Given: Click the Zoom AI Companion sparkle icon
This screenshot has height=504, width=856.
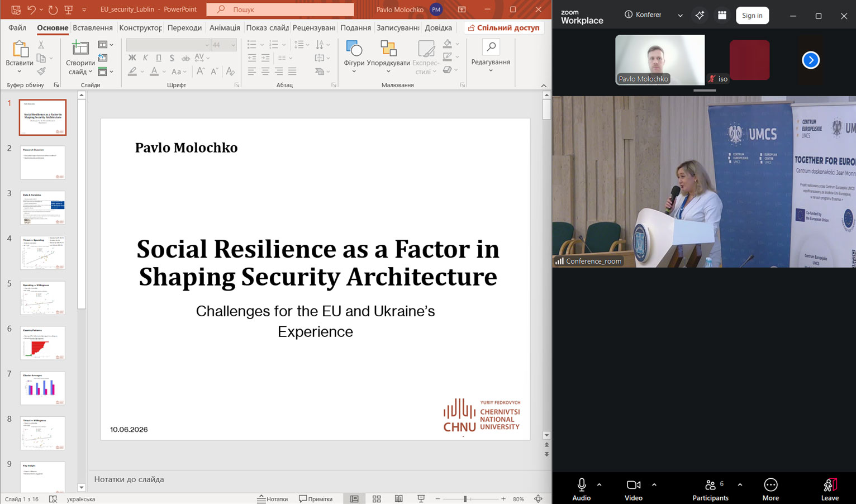Looking at the screenshot, I should 700,16.
